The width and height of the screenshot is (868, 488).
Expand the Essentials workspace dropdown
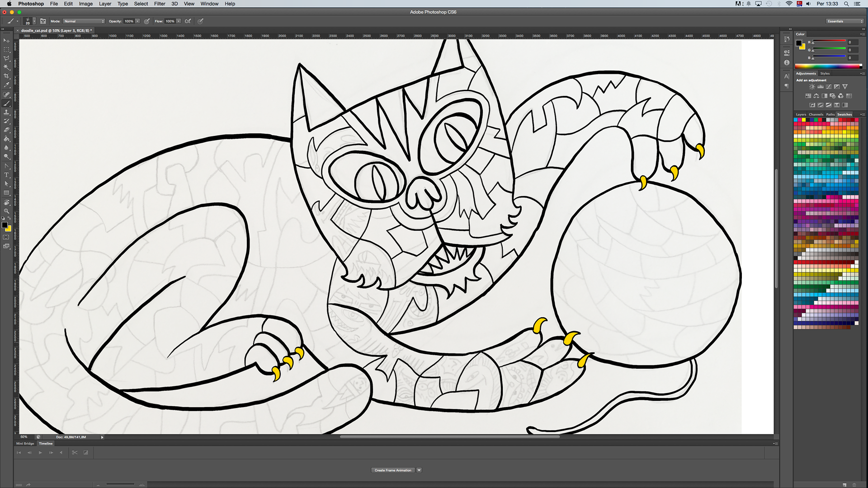pos(844,21)
